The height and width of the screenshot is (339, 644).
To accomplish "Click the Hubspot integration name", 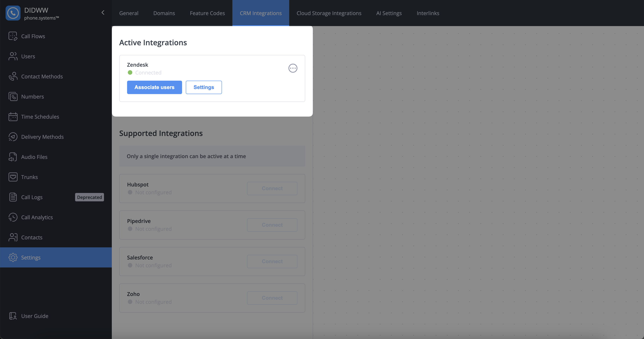I will click(x=138, y=184).
